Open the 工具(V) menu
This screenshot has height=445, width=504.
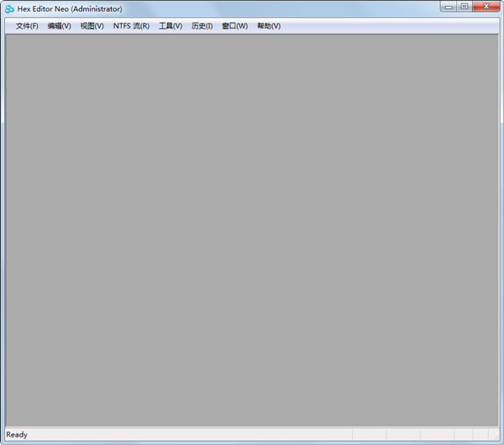[171, 26]
